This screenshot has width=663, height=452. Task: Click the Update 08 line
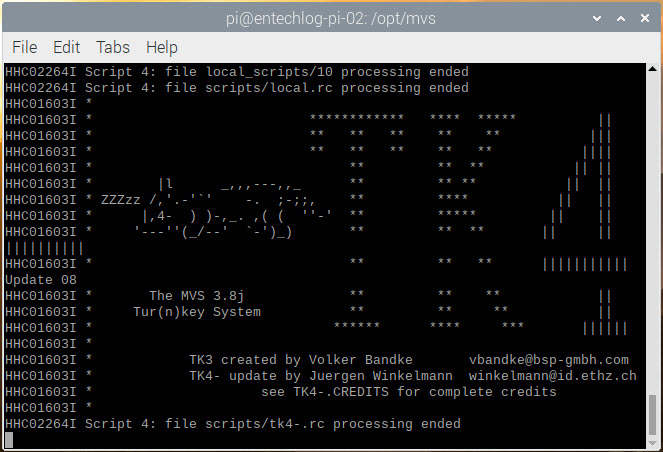[x=41, y=279]
